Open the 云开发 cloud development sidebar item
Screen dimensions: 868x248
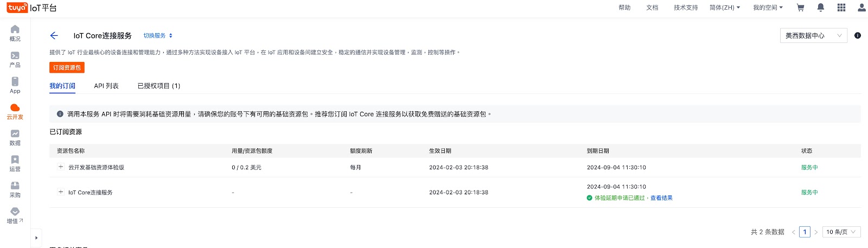[x=15, y=111]
